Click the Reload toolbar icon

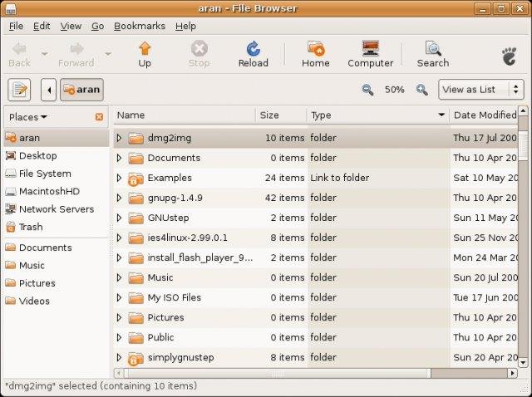coord(253,48)
